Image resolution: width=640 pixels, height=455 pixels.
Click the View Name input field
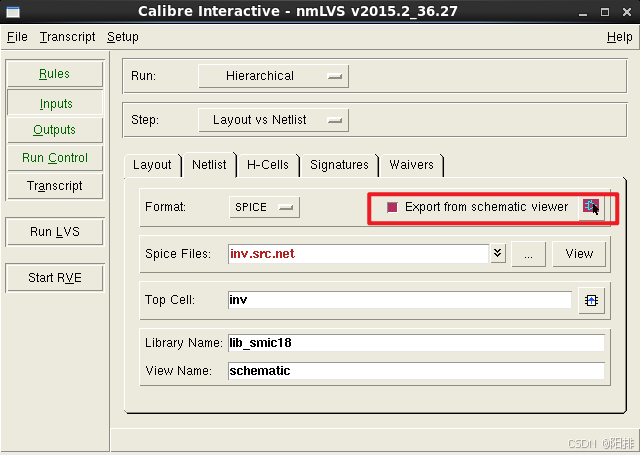pos(416,371)
